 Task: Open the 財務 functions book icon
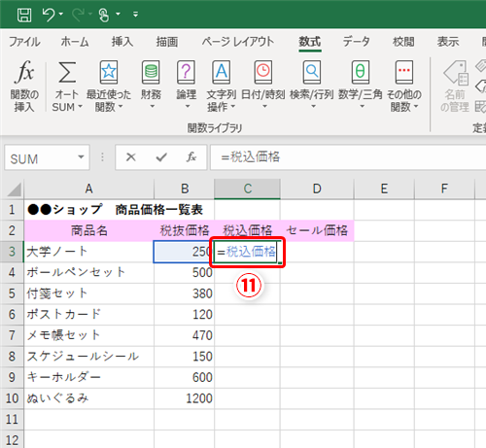point(151,72)
